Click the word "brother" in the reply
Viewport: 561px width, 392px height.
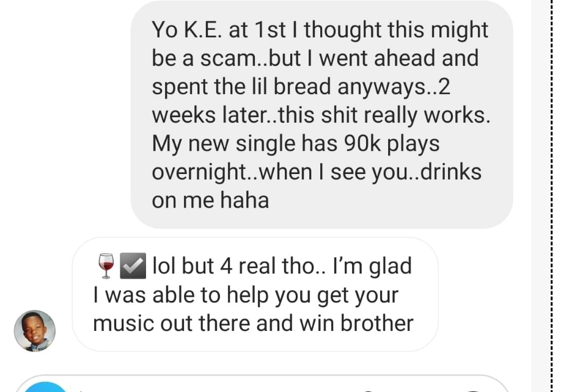[376, 323]
